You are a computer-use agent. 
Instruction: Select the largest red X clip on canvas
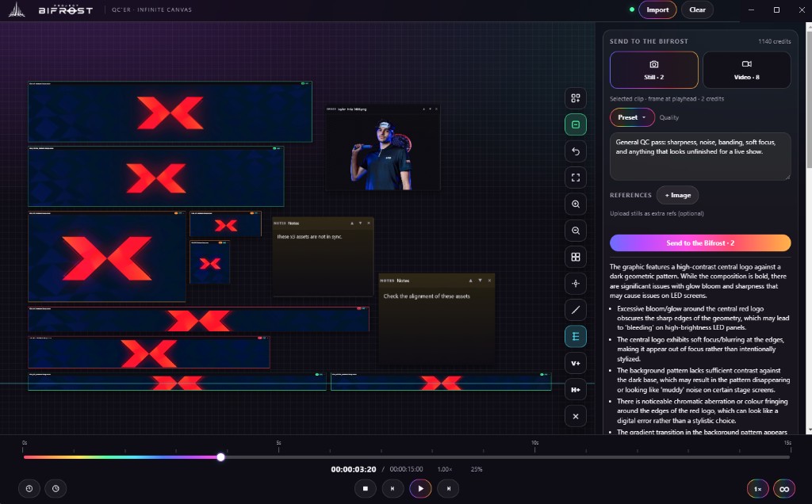(x=107, y=257)
